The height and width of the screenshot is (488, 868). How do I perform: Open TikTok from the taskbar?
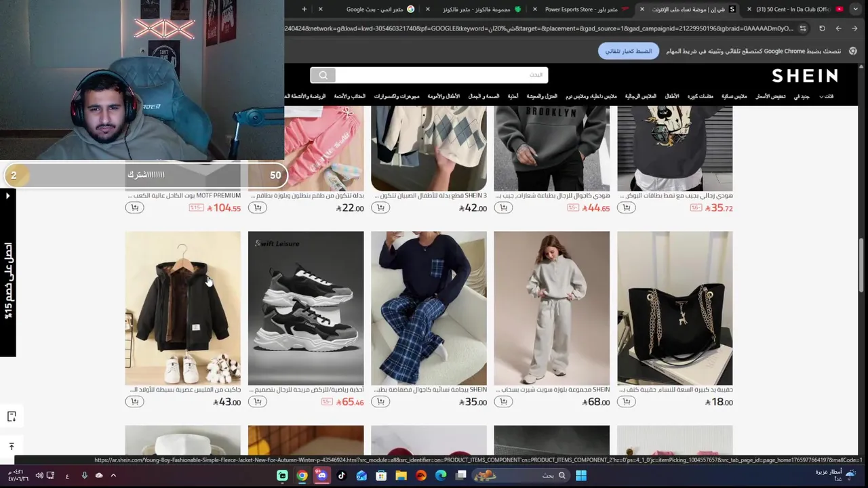coord(342,476)
